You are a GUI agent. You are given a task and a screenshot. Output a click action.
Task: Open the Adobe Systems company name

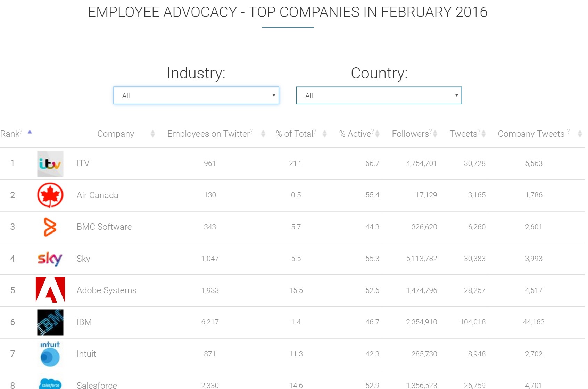click(106, 290)
